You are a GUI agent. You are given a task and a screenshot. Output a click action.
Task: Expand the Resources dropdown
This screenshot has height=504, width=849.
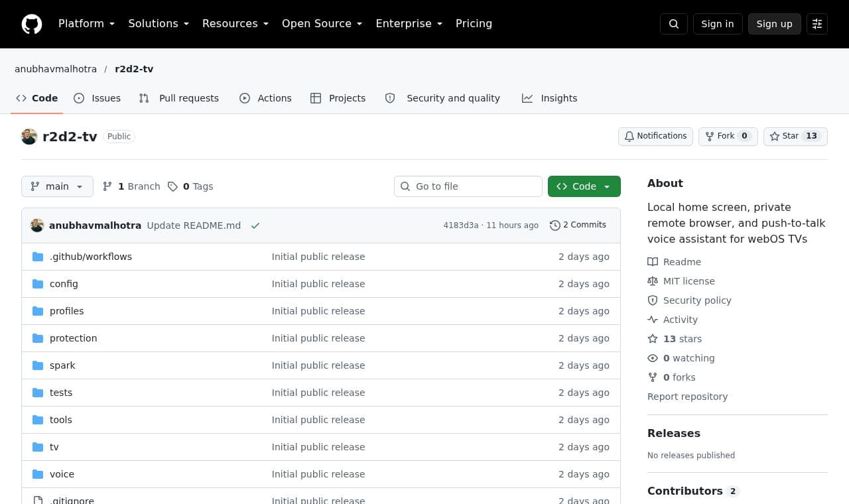coord(235,24)
